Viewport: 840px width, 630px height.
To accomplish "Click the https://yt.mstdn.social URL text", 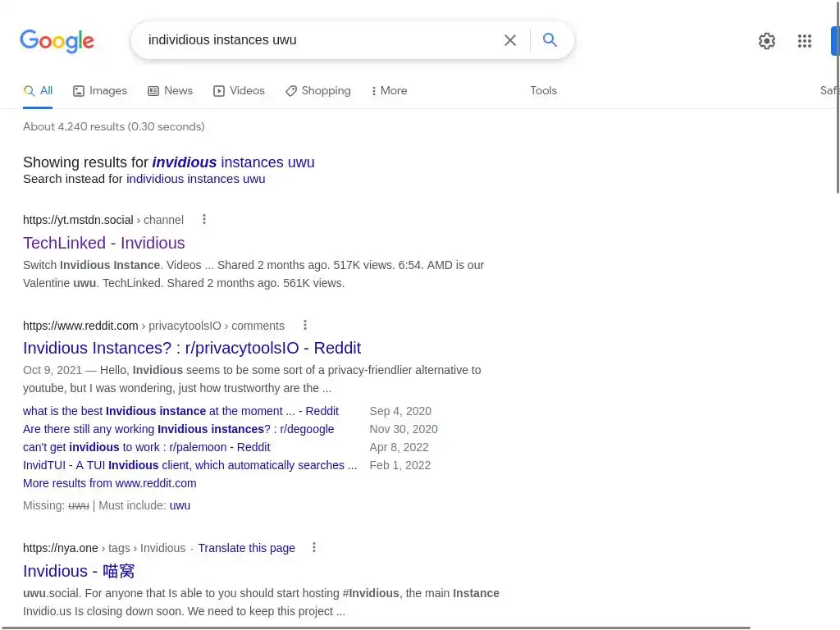I will 78,220.
